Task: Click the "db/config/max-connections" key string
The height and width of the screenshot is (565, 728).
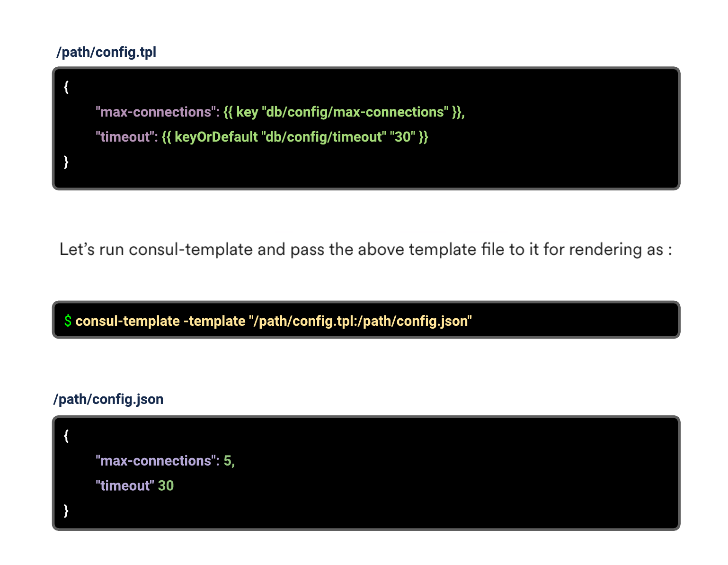Action: [355, 112]
